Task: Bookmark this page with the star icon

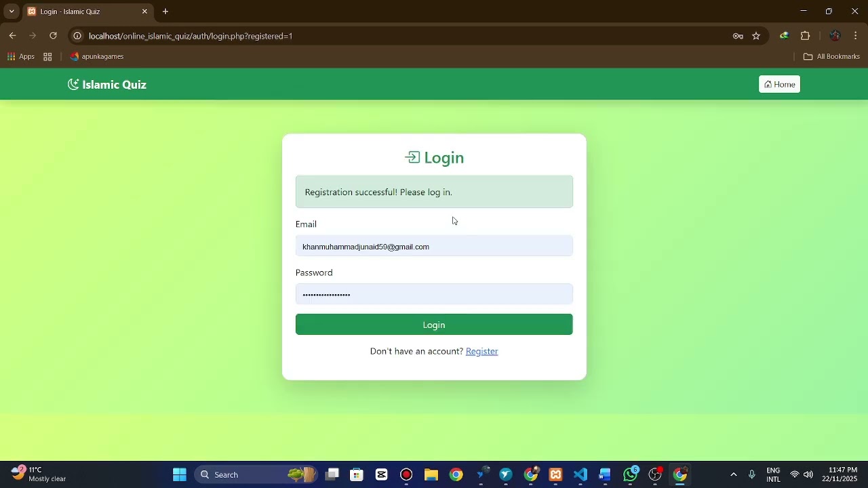Action: coord(756,36)
